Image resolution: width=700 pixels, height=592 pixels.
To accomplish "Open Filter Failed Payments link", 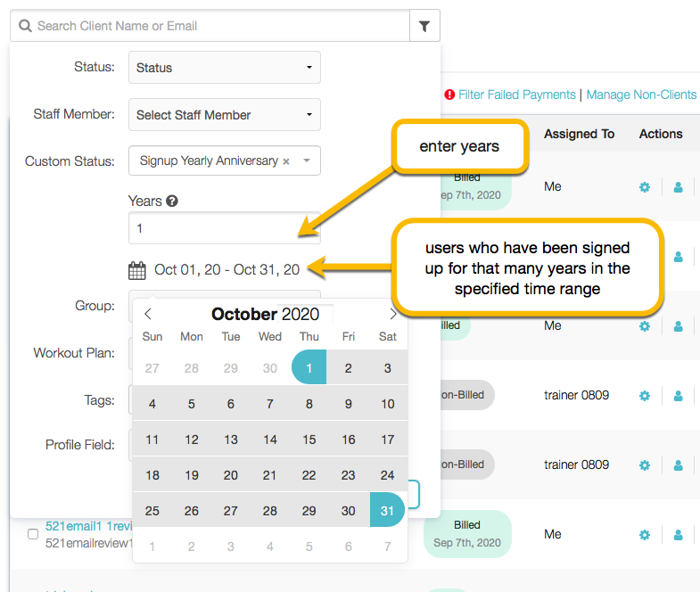I will (516, 95).
